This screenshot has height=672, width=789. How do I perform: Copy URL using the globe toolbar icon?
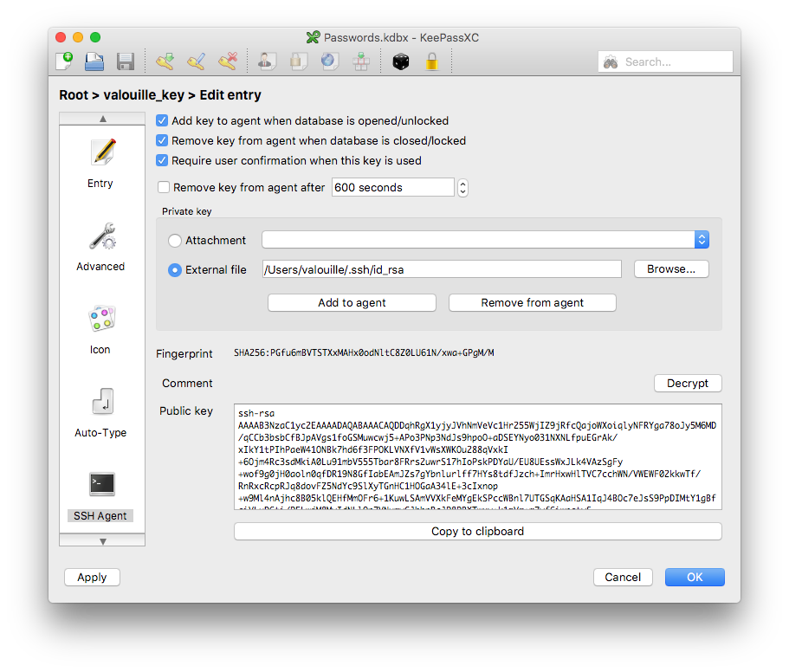(329, 61)
